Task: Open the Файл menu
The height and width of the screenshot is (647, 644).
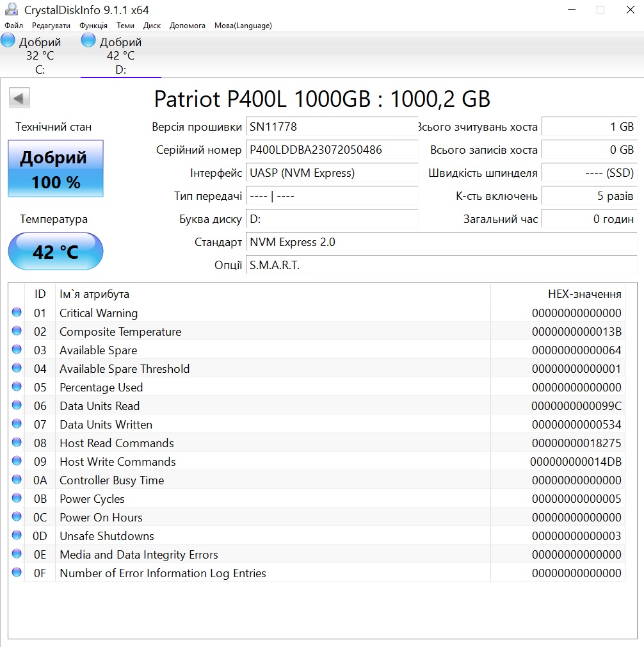Action: tap(13, 26)
